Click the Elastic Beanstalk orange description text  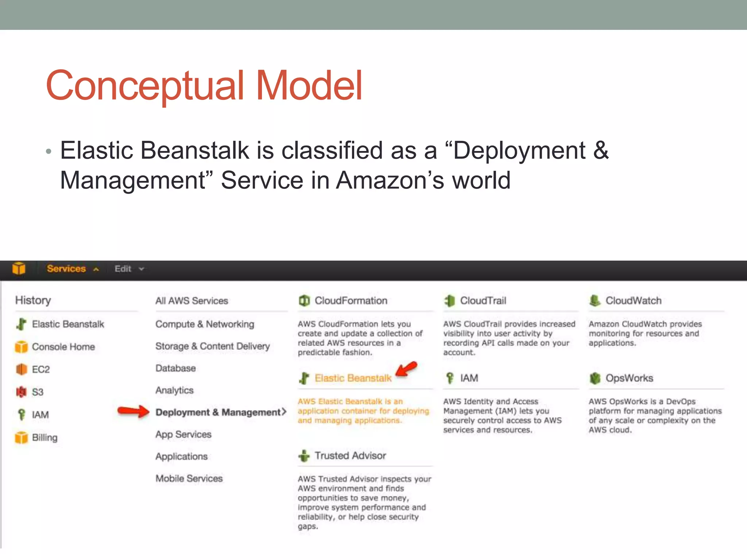tap(363, 411)
